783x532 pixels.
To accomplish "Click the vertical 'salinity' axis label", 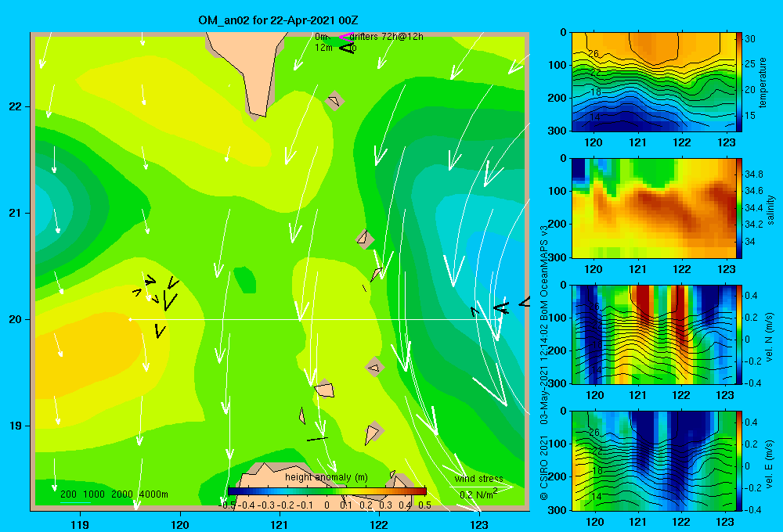I will (770, 209).
